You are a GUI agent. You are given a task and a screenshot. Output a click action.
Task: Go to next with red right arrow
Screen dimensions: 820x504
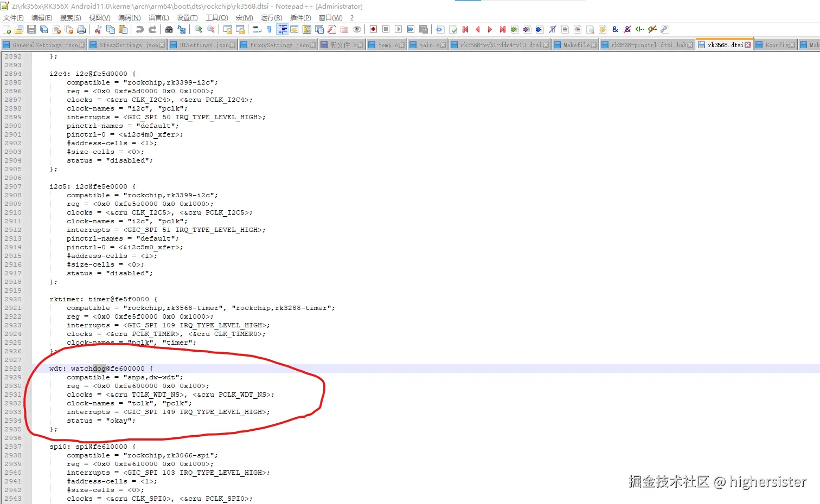(x=490, y=29)
